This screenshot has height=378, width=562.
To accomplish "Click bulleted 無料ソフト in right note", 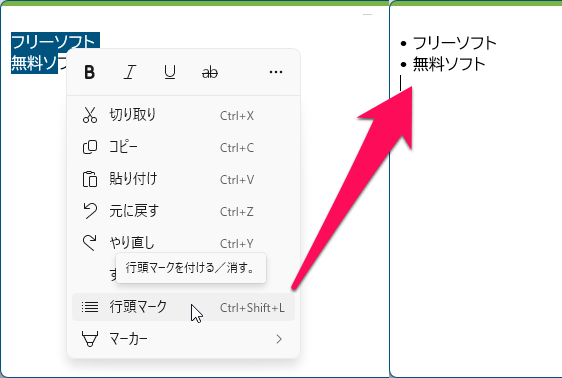I will [449, 64].
